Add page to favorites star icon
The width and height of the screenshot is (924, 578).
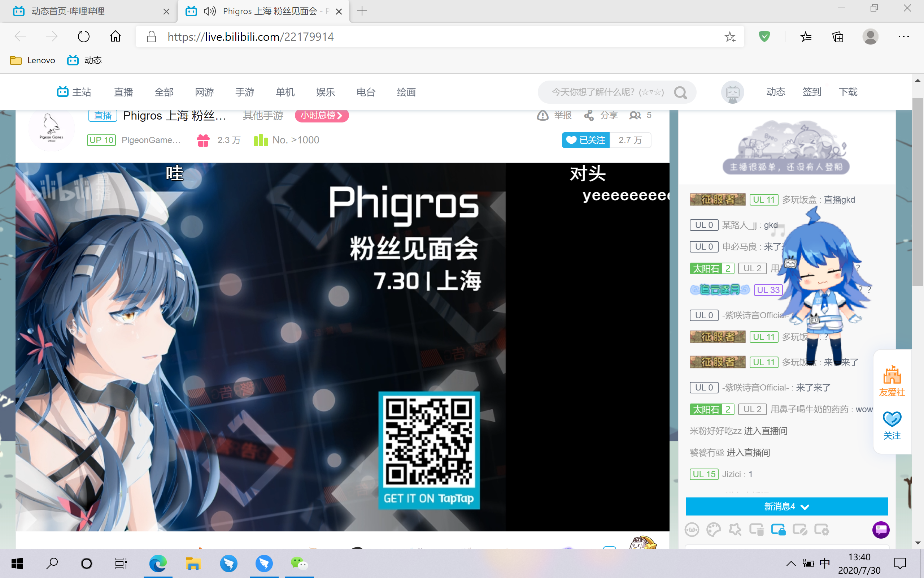click(730, 37)
